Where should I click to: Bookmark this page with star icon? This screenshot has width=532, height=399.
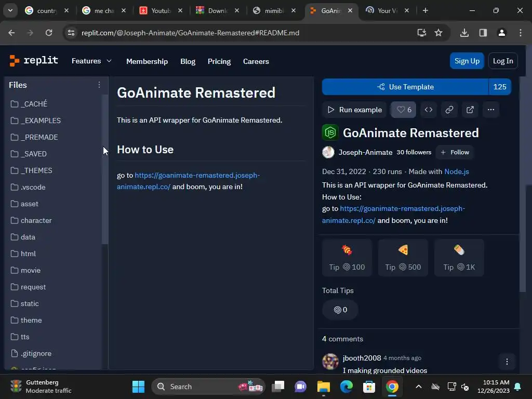(438, 33)
